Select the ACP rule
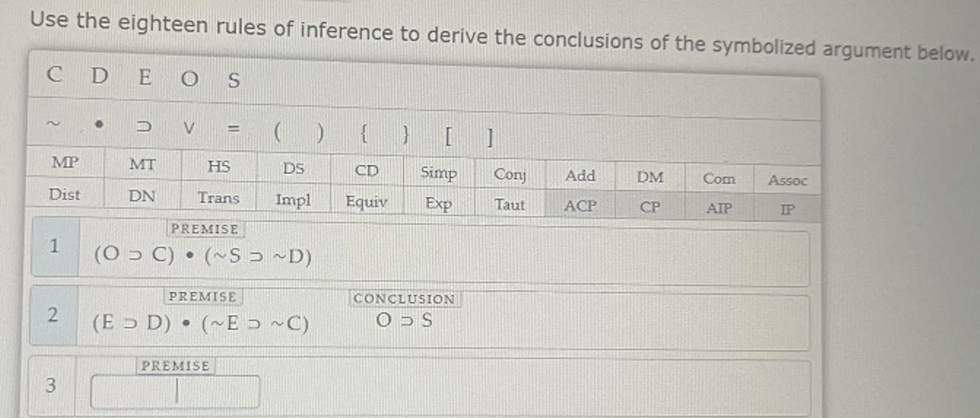Screen dimensions: 980x418 pyautogui.click(x=581, y=206)
